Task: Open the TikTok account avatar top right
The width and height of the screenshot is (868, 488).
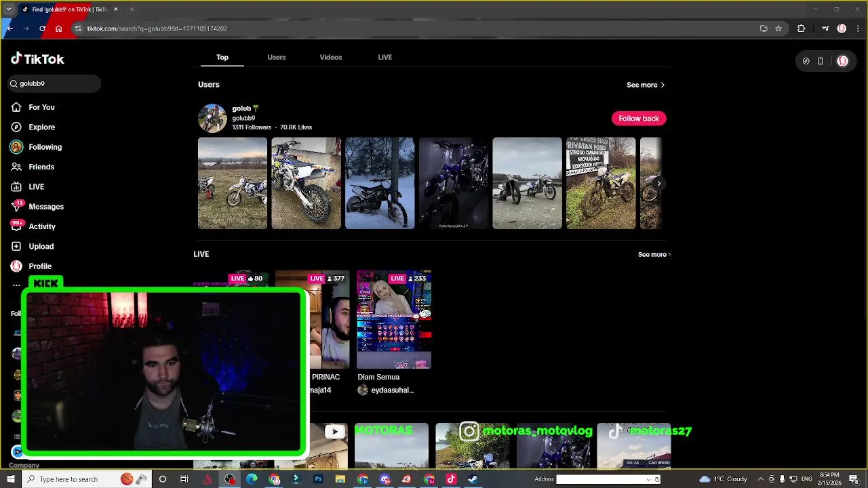Action: coord(843,61)
